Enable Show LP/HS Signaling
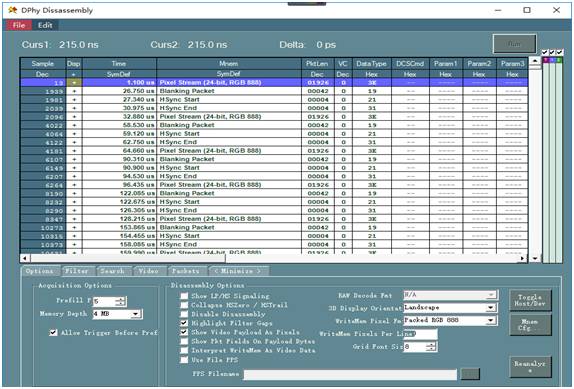 184,296
